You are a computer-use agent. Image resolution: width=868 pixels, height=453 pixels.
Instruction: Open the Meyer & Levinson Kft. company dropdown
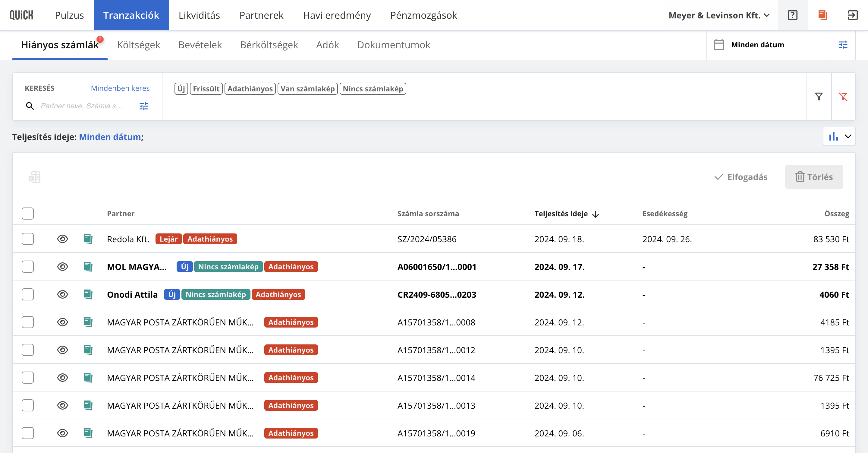[x=719, y=15]
